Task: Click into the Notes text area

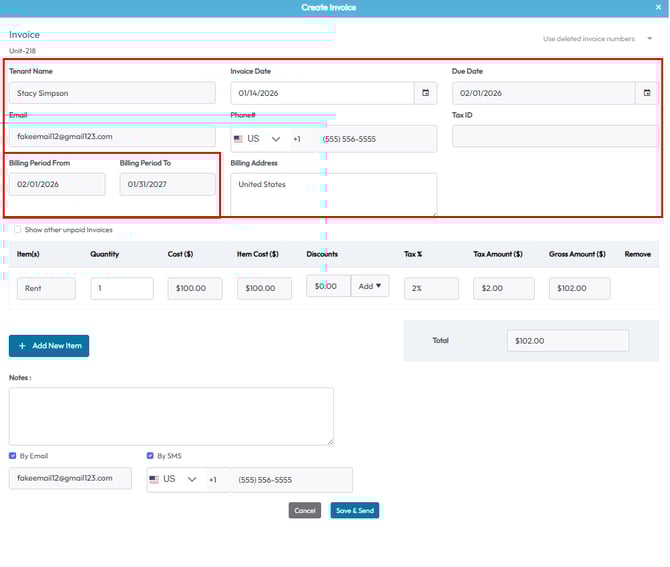Action: (x=171, y=415)
